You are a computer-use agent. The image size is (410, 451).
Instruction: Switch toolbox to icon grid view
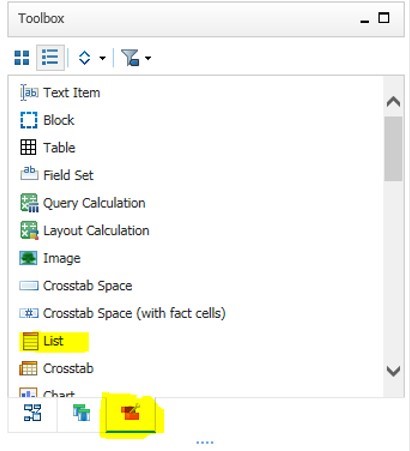click(22, 58)
